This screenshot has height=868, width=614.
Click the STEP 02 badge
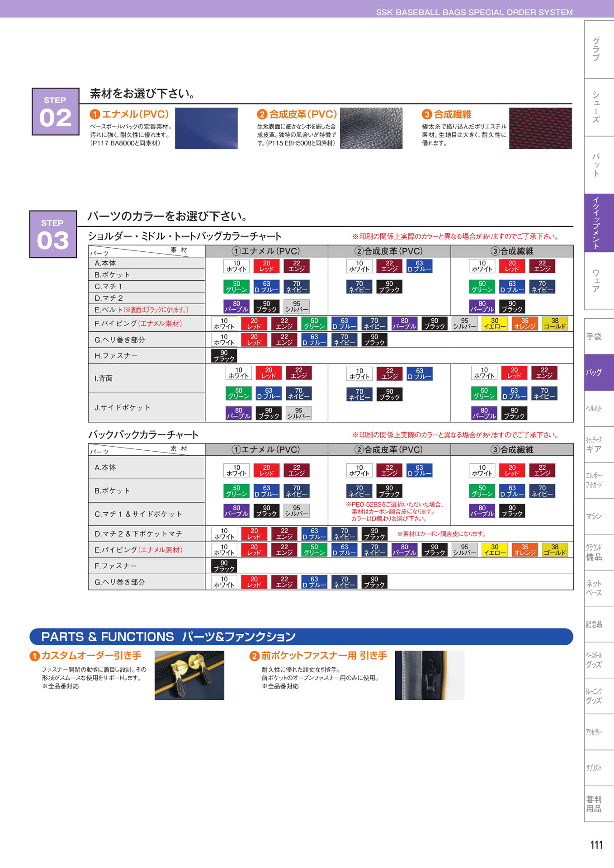56,112
